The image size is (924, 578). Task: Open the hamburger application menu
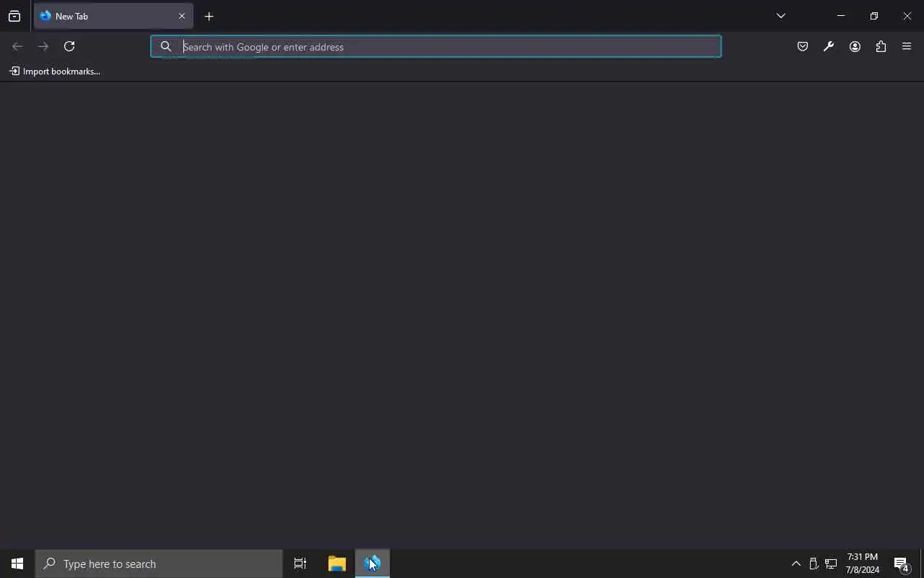(907, 46)
